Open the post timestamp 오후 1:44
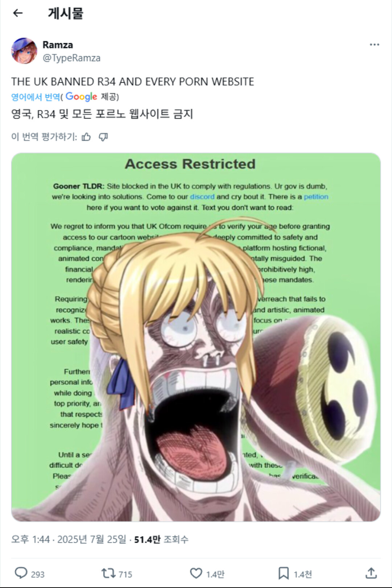This screenshot has height=588, width=392. point(30,539)
